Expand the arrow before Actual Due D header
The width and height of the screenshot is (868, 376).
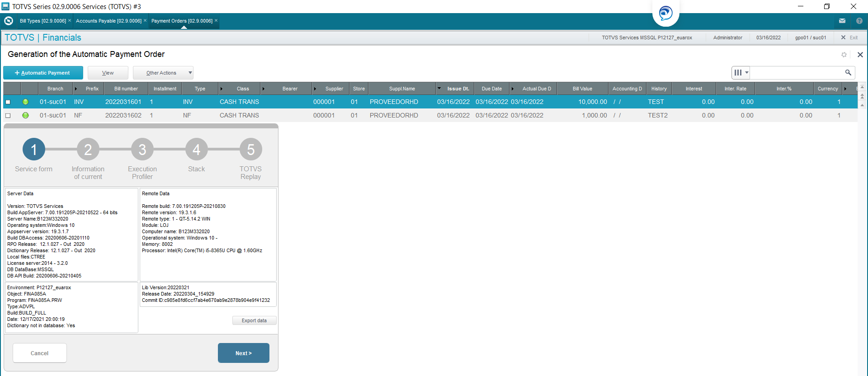[x=512, y=89]
